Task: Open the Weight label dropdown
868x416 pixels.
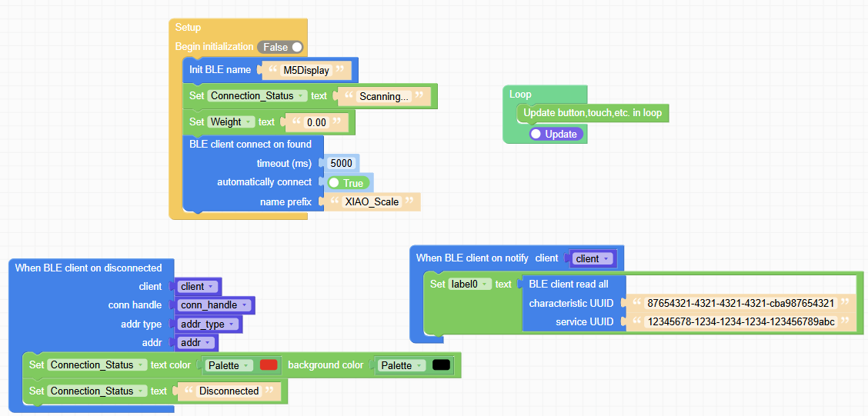Action: (231, 122)
